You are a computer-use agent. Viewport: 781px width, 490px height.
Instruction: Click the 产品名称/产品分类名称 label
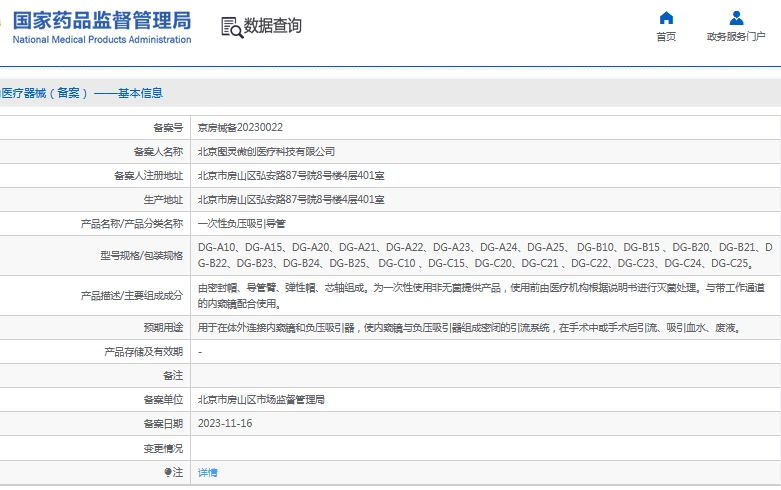point(131,224)
